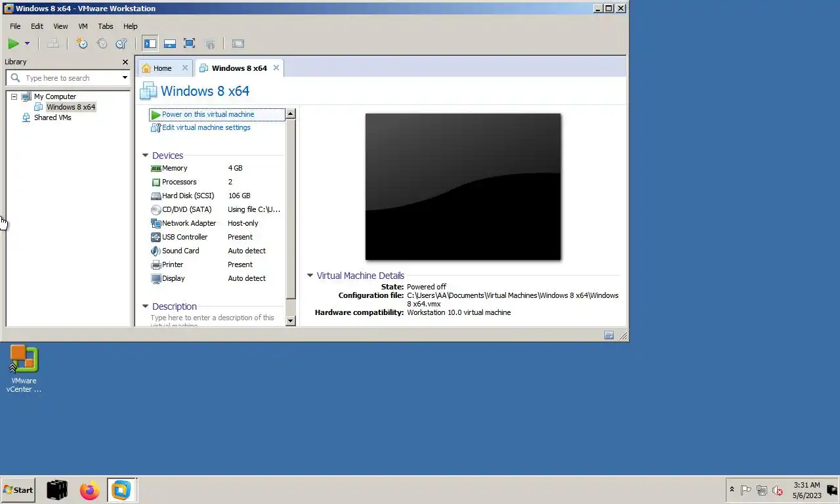
Task: Click the VMware Workstation taskbar icon
Action: click(x=121, y=490)
